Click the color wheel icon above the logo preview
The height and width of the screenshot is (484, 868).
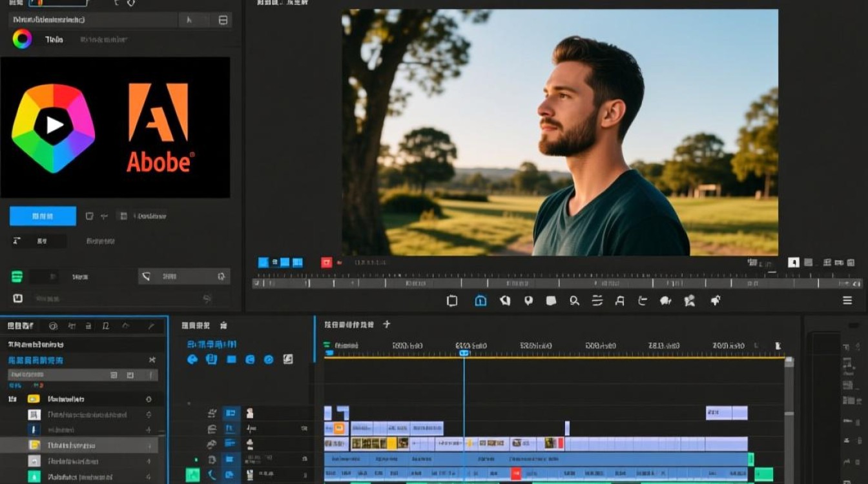22,39
